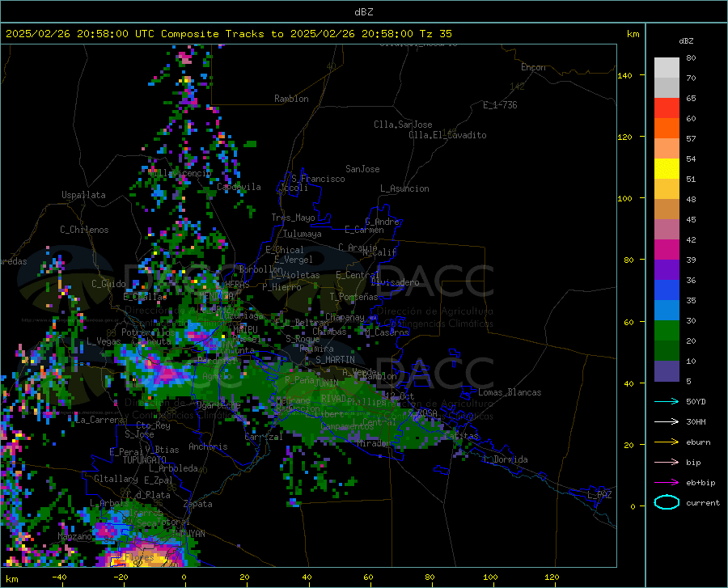Click the purple 36-39 dBZ legend swatch
Viewport: 728px width, 588px height.
click(x=667, y=269)
